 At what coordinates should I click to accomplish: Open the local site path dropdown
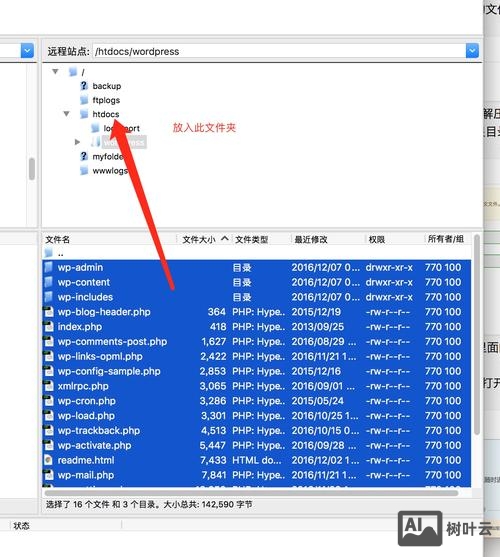(x=27, y=51)
